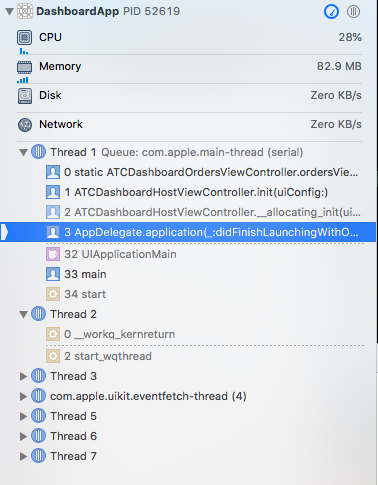Expand Thread 5 disclosure triangle
Image resolution: width=378 pixels, height=485 pixels.
click(23, 416)
